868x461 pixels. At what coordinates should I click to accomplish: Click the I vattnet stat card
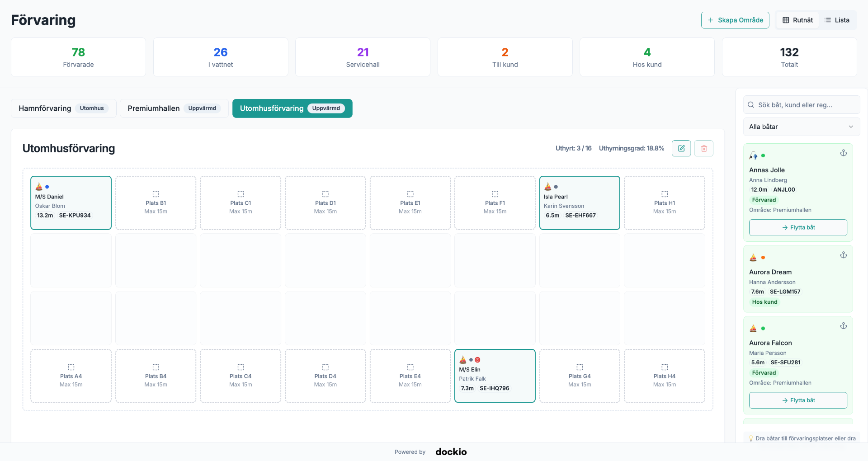pyautogui.click(x=221, y=57)
